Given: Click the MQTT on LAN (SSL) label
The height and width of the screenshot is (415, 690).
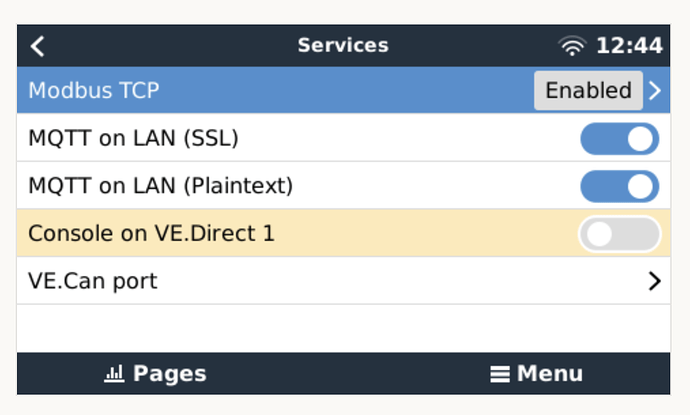Looking at the screenshot, I should click(x=133, y=139).
